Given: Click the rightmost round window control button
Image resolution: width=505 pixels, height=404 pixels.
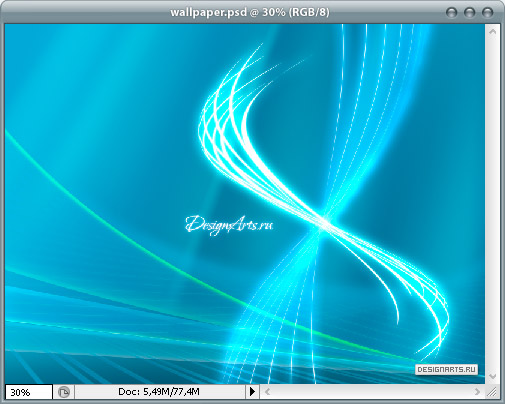Looking at the screenshot, I should [487, 13].
